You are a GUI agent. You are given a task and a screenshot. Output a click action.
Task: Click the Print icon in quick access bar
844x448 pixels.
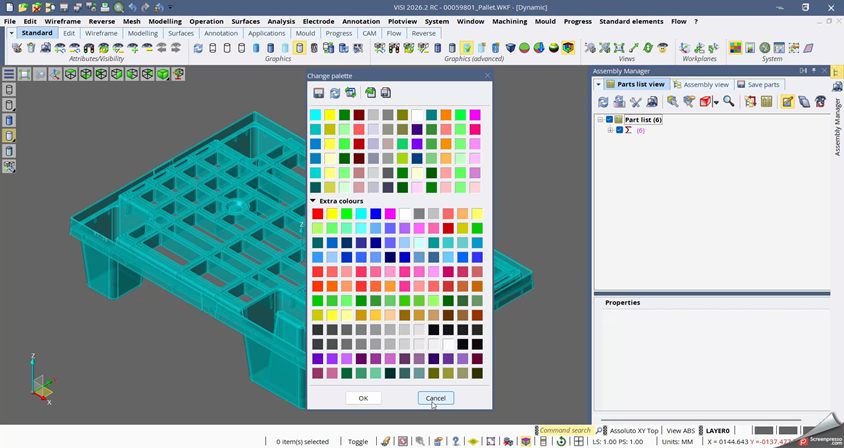[105, 8]
